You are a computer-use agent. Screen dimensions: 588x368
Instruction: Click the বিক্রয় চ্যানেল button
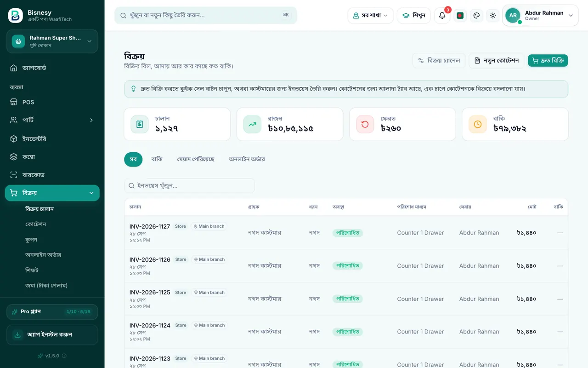(439, 61)
